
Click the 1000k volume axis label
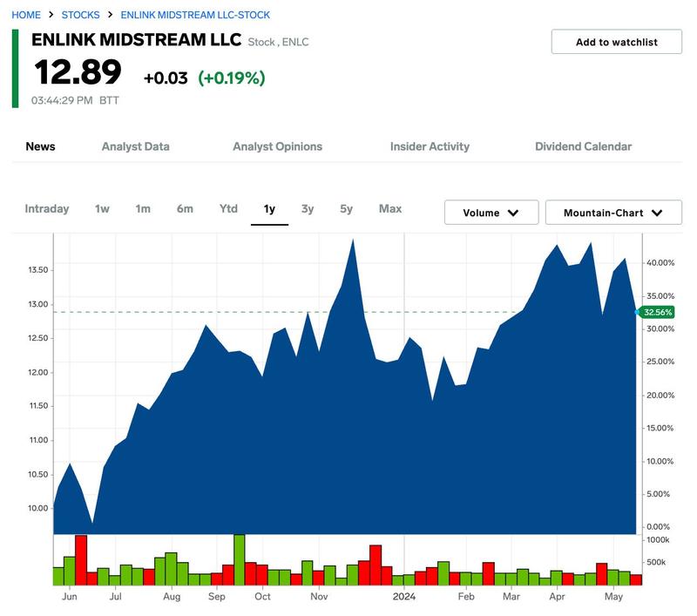[x=658, y=539]
